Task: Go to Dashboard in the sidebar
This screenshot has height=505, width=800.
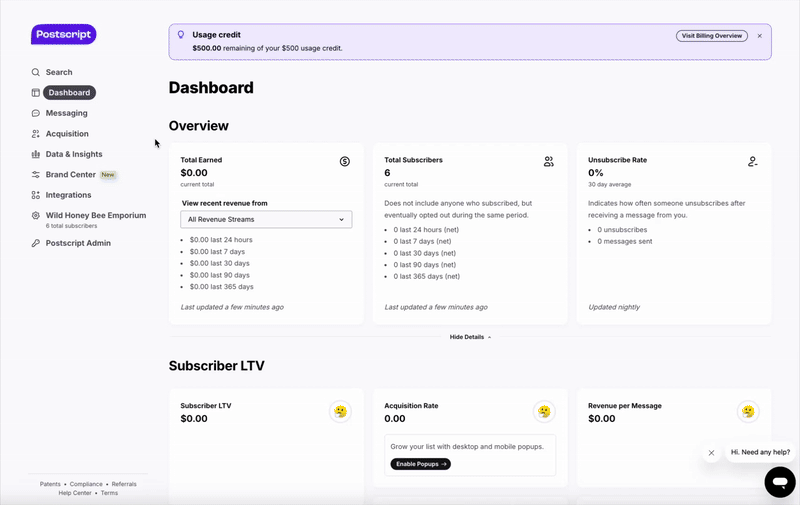Action: (69, 93)
